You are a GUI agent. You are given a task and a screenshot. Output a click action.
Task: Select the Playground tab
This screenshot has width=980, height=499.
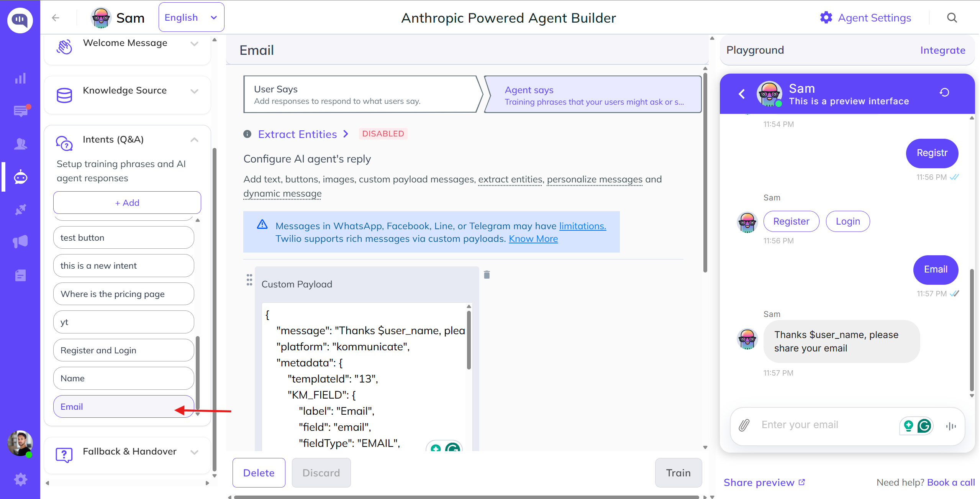click(x=755, y=50)
